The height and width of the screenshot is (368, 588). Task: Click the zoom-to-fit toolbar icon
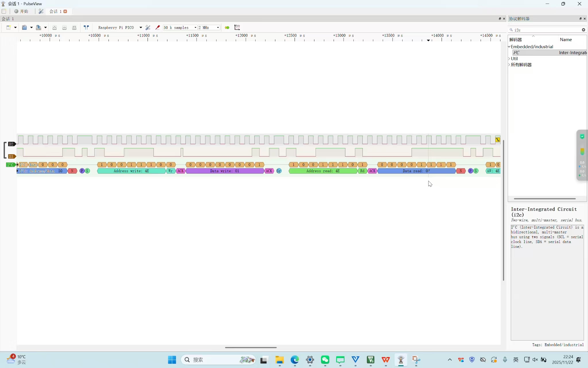[74, 28]
